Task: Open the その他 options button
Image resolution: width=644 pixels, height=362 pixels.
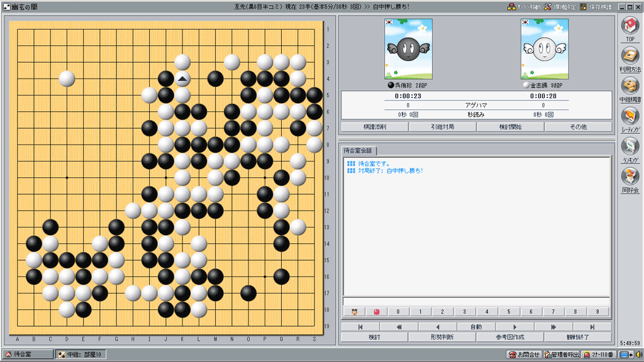Action: [577, 126]
